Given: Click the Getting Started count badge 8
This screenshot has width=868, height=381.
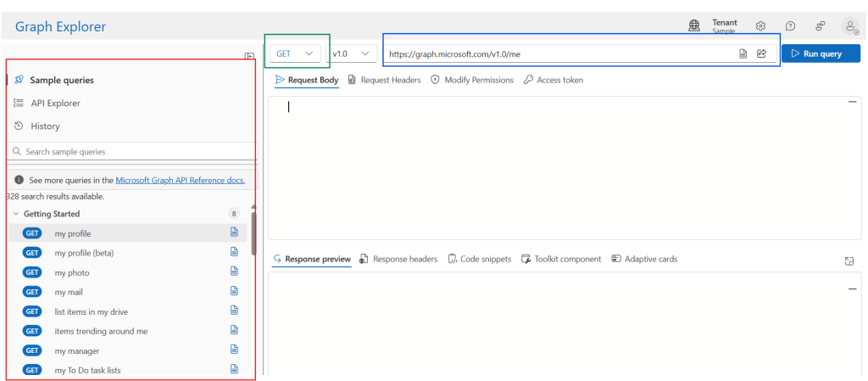Looking at the screenshot, I should [234, 214].
